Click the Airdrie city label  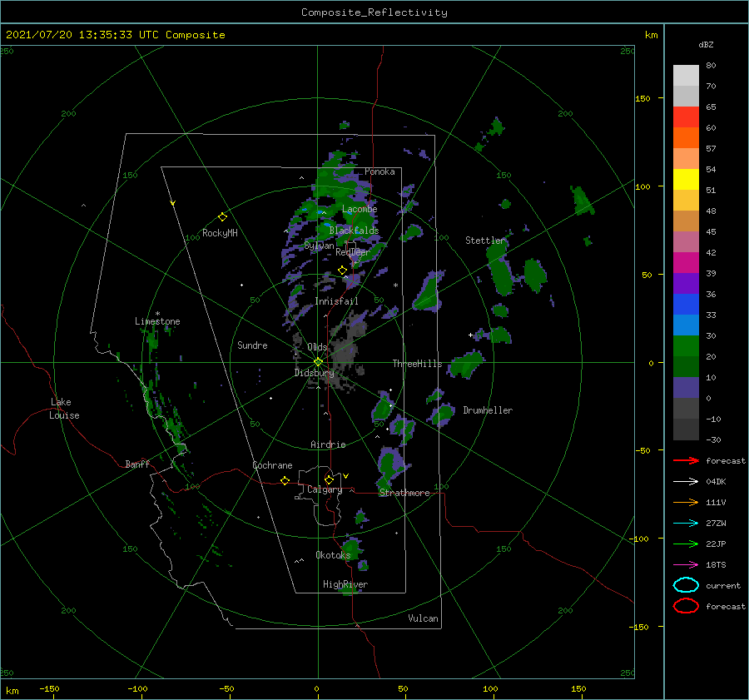point(328,444)
